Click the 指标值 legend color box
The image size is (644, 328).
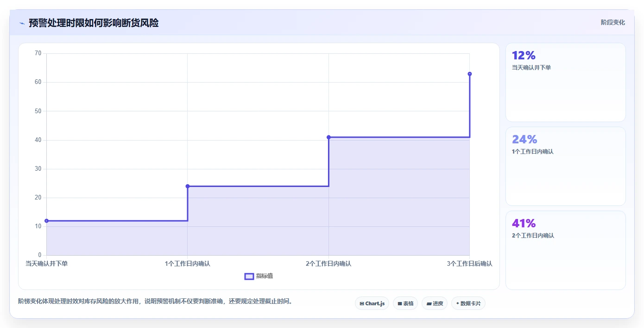(249, 277)
